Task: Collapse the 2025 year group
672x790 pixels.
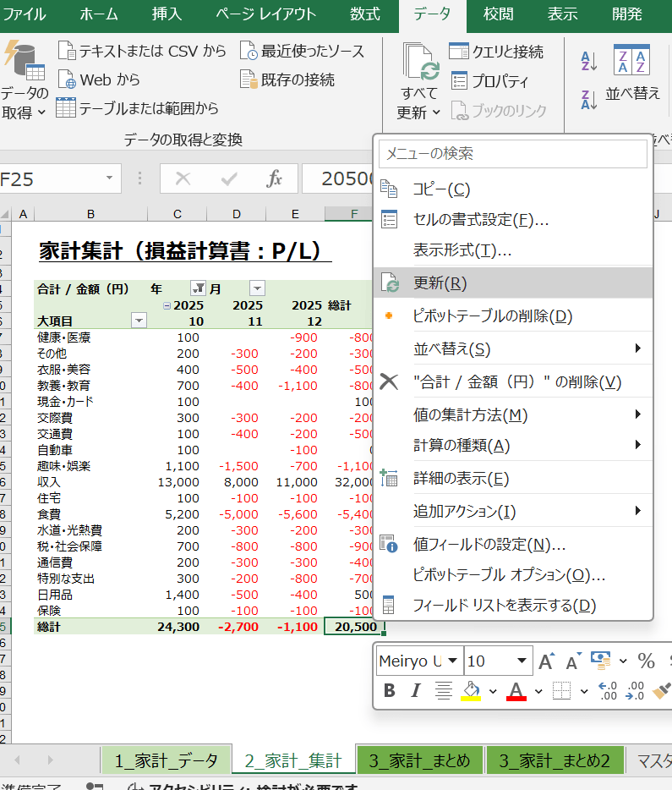Action: tap(167, 305)
